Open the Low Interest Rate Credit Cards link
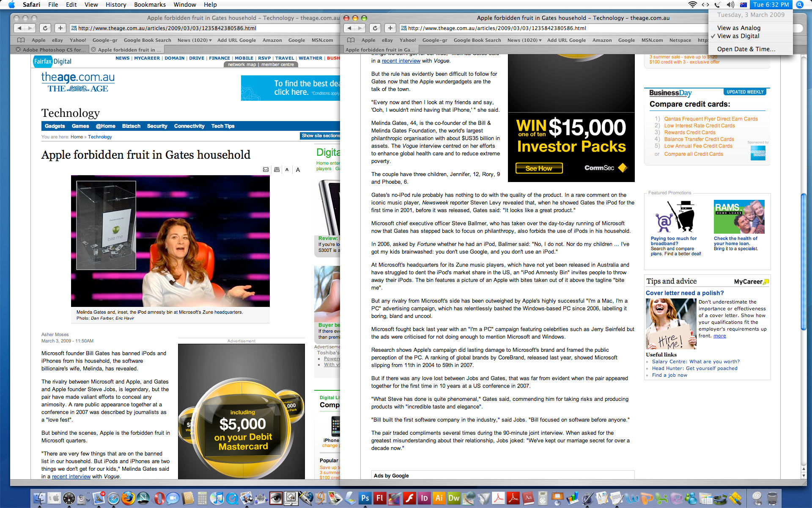 point(699,126)
